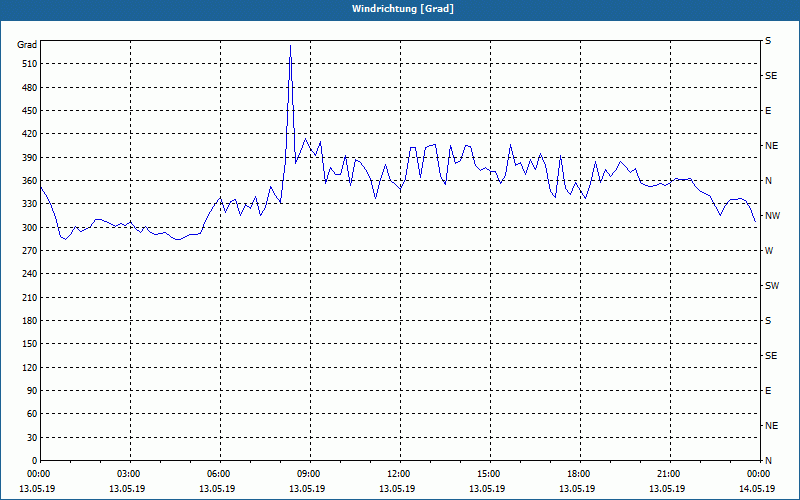The height and width of the screenshot is (500, 800).
Task: Click the 240 y-axis value
Action: 30,274
